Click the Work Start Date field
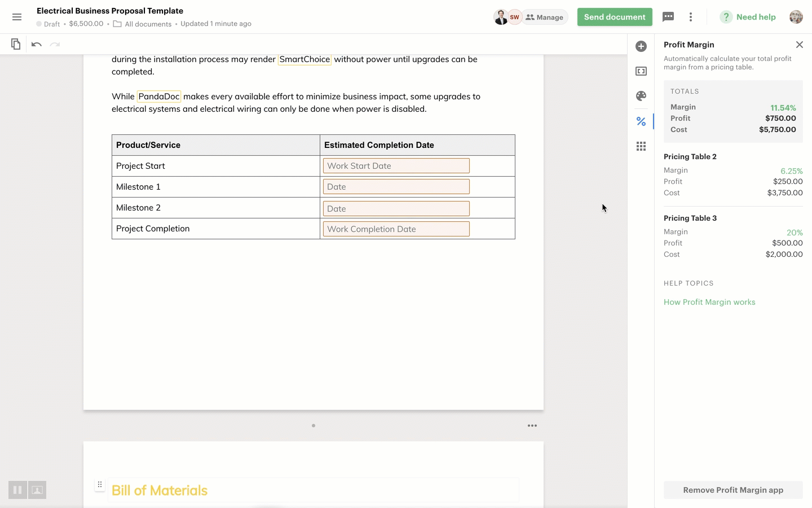812x508 pixels. (396, 166)
